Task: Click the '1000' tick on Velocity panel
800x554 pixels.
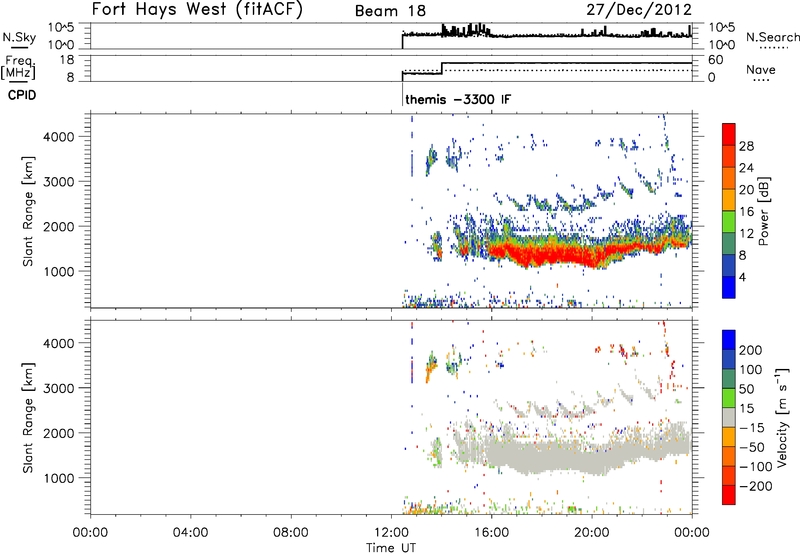Action: (x=59, y=478)
